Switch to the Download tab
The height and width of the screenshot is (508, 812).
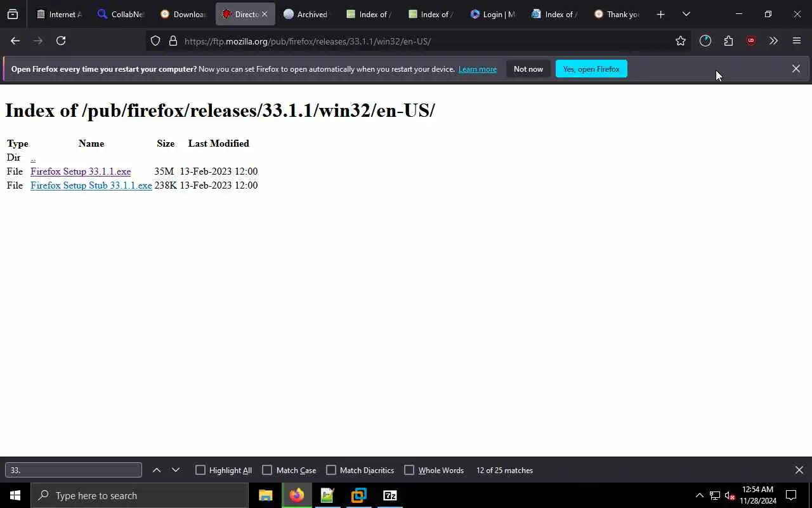pos(183,14)
